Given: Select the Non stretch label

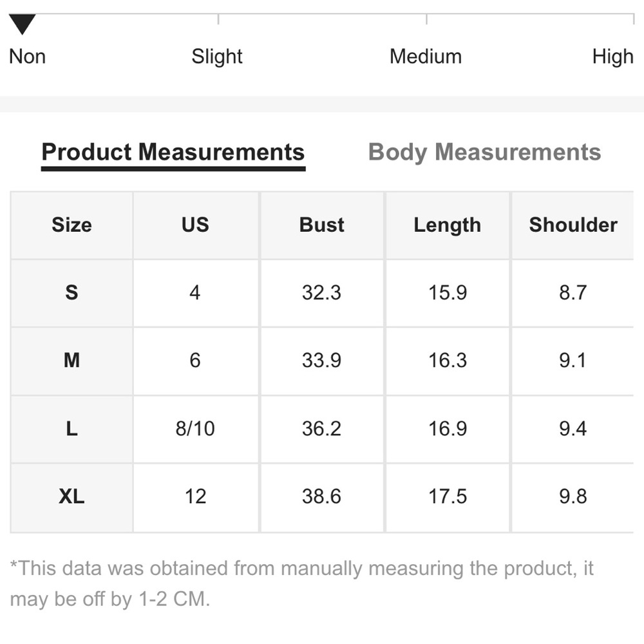Looking at the screenshot, I should pyautogui.click(x=27, y=57).
